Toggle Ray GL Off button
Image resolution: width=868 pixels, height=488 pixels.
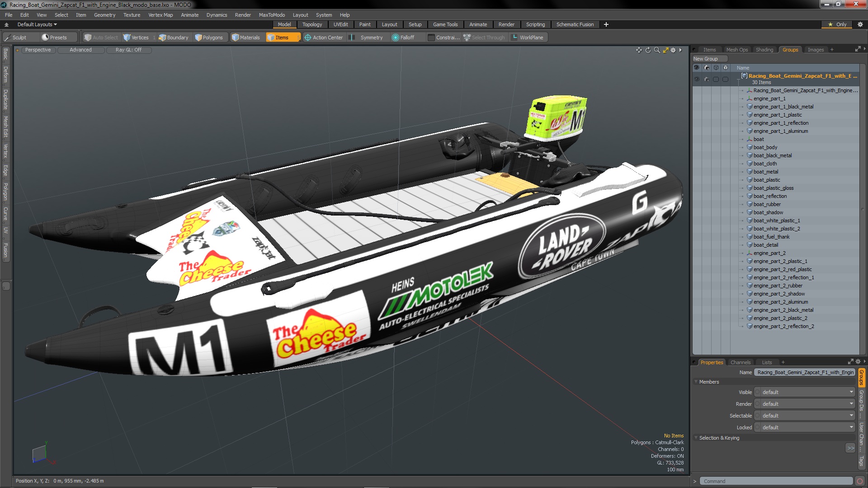click(128, 50)
